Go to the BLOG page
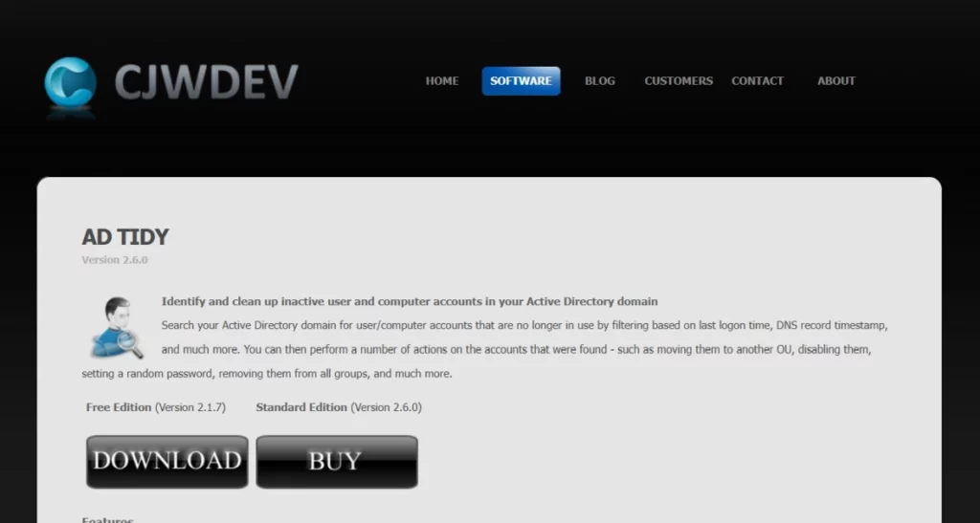This screenshot has width=980, height=523. tap(599, 81)
